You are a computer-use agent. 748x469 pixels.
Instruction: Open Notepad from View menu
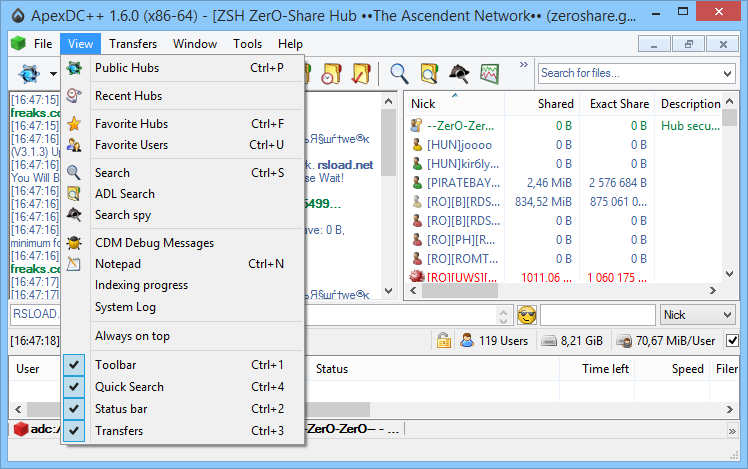pos(183,264)
